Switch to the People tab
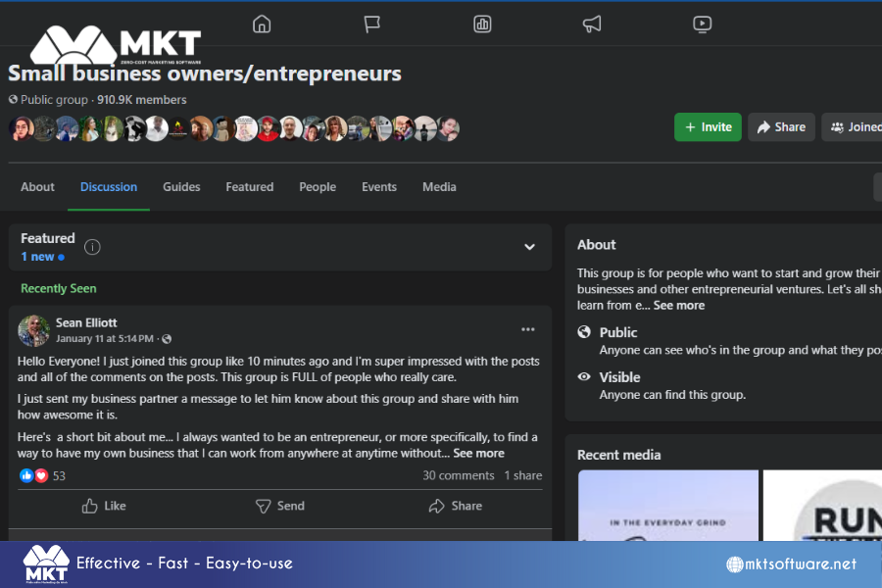The width and height of the screenshot is (882, 588). click(318, 187)
